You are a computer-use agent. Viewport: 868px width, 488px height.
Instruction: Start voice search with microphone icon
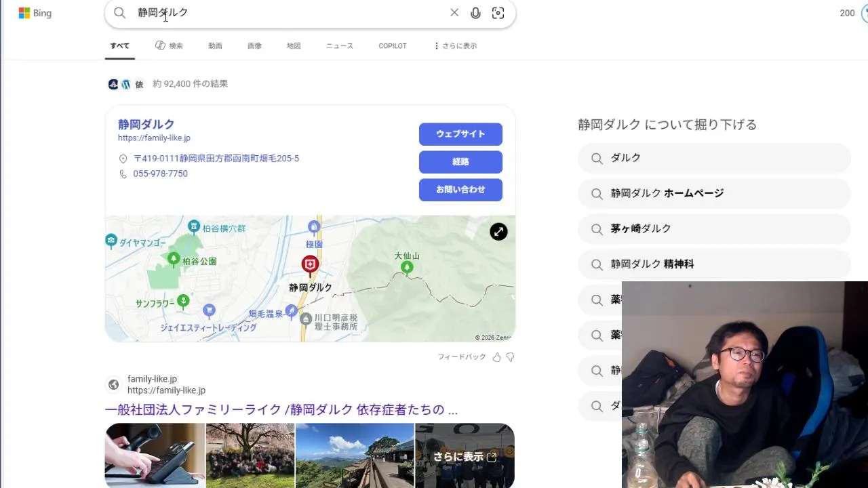[x=476, y=13]
